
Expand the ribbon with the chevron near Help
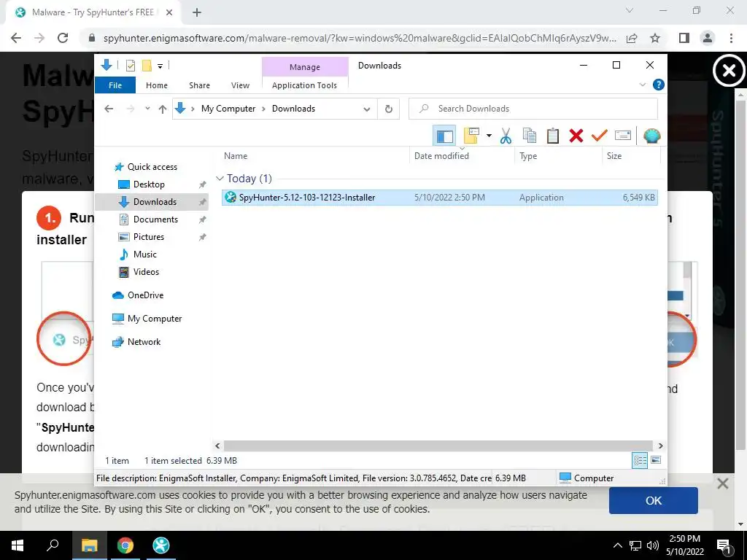[x=642, y=85]
